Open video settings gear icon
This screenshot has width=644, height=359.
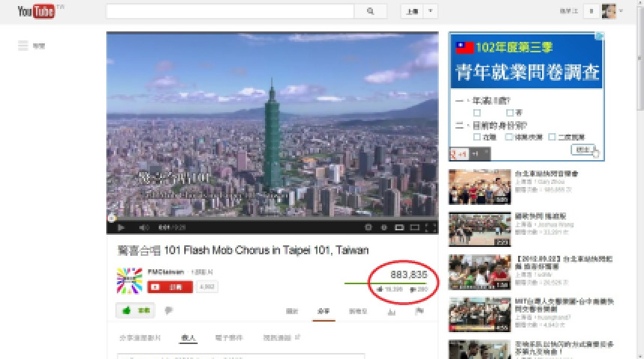click(368, 227)
